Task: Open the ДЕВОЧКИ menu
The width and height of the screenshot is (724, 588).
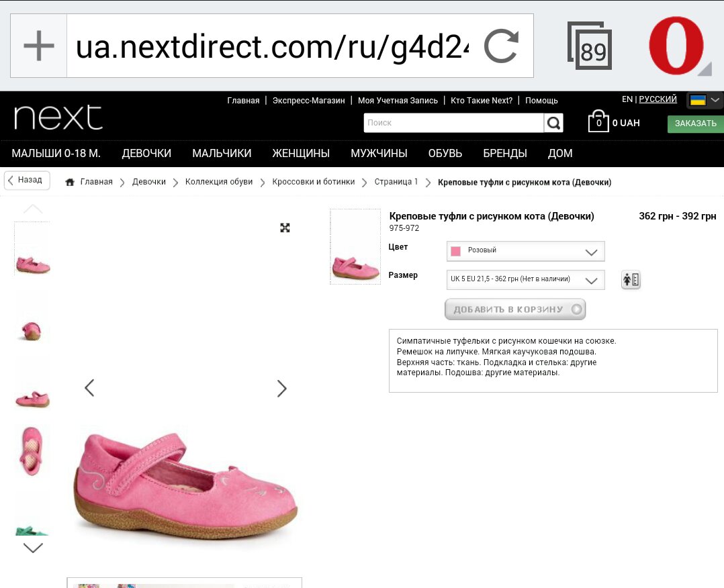Action: [x=146, y=153]
